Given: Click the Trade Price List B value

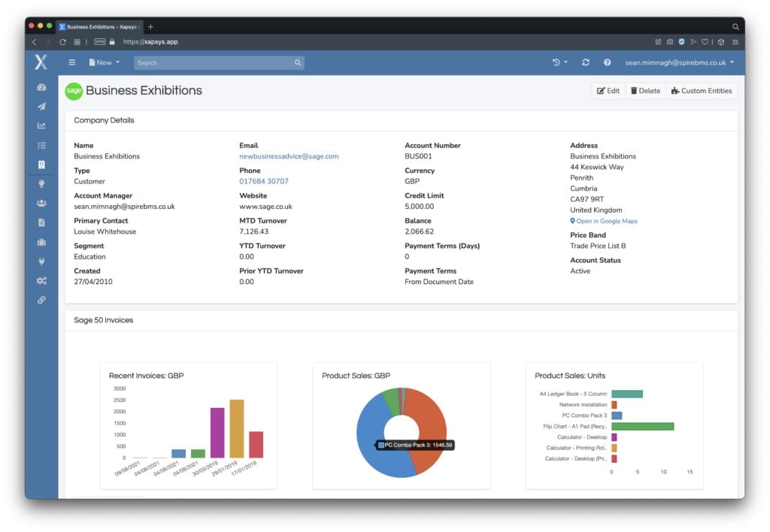Looking at the screenshot, I should [598, 246].
